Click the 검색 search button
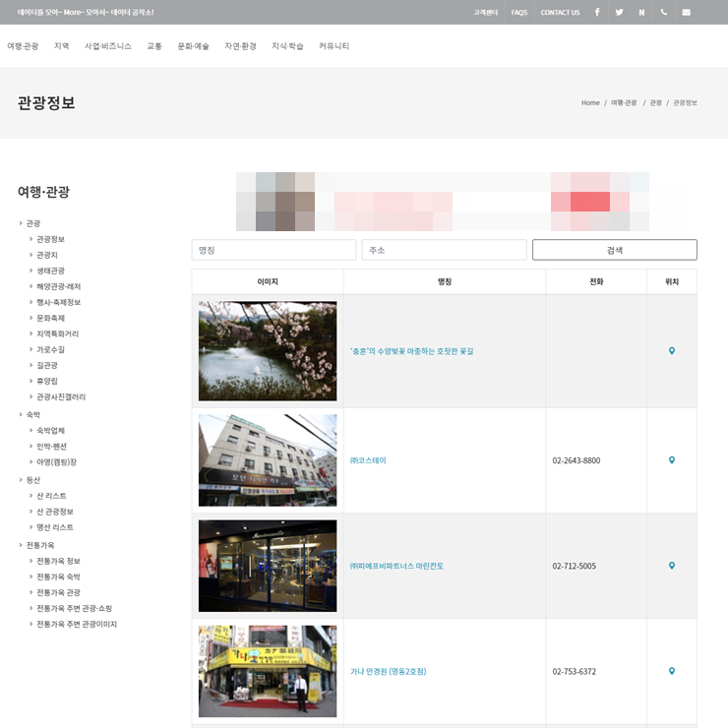Screen dimensions: 728x728 click(x=615, y=250)
